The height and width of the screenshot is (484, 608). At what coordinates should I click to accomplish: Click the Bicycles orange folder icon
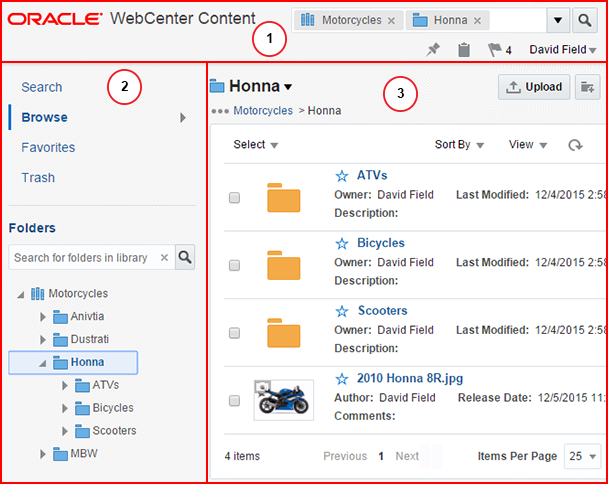[x=283, y=265]
